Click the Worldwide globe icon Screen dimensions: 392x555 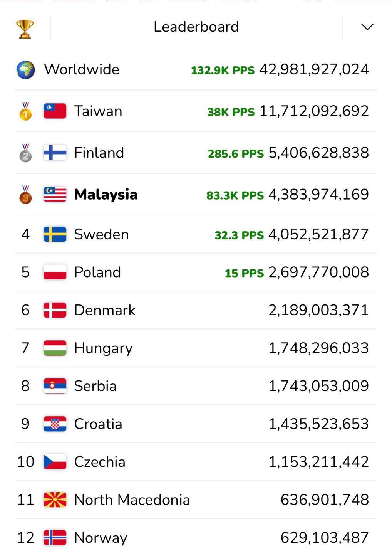tap(26, 70)
